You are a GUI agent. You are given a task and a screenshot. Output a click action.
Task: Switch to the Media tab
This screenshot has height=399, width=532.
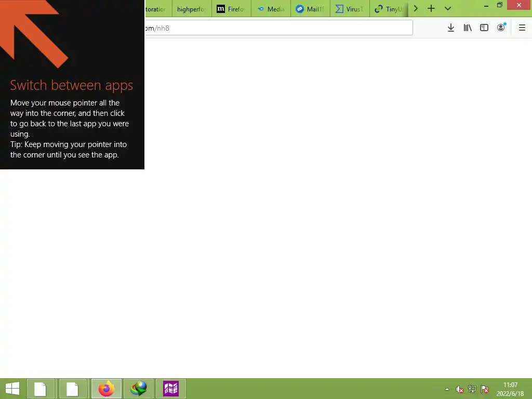pos(271,9)
